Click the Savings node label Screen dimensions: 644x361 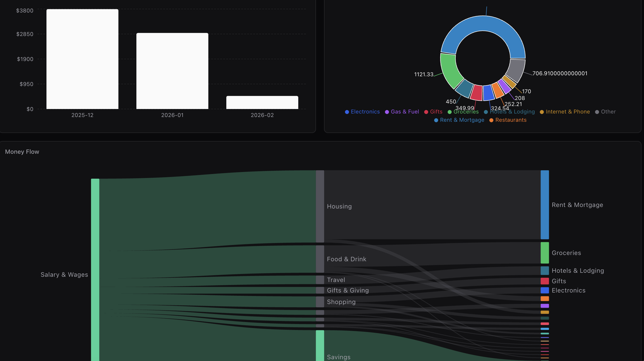[x=339, y=357]
